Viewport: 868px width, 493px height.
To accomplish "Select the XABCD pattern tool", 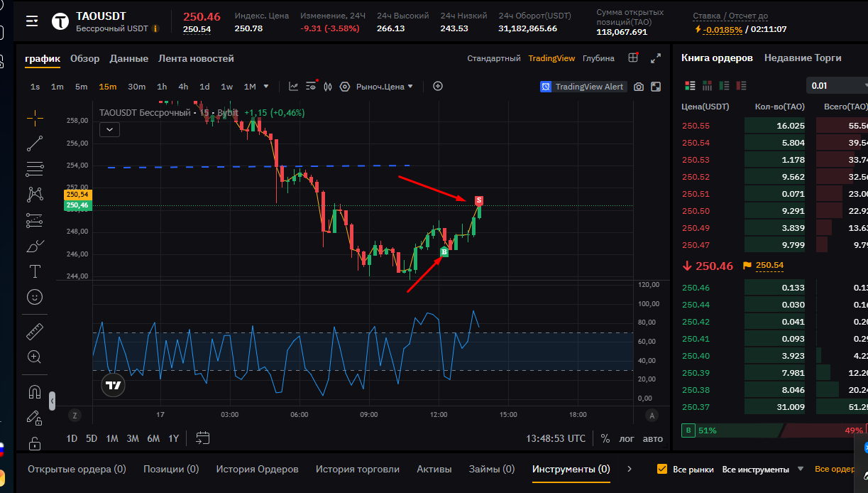I will pyautogui.click(x=34, y=194).
